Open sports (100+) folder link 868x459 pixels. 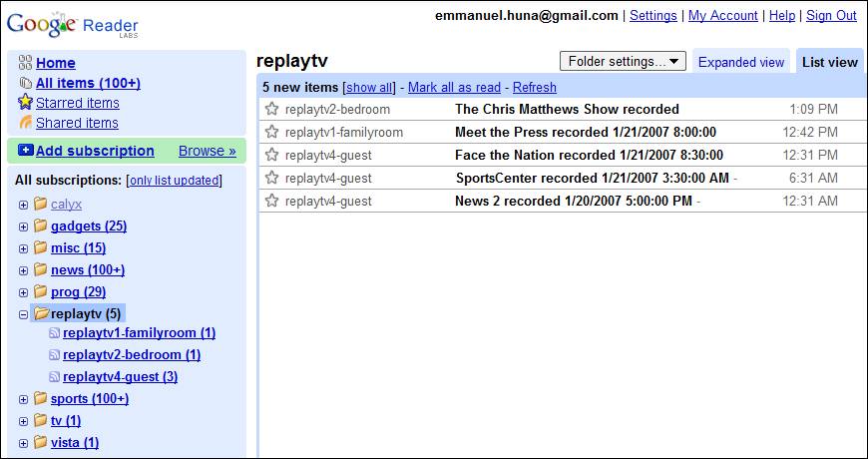tap(90, 399)
